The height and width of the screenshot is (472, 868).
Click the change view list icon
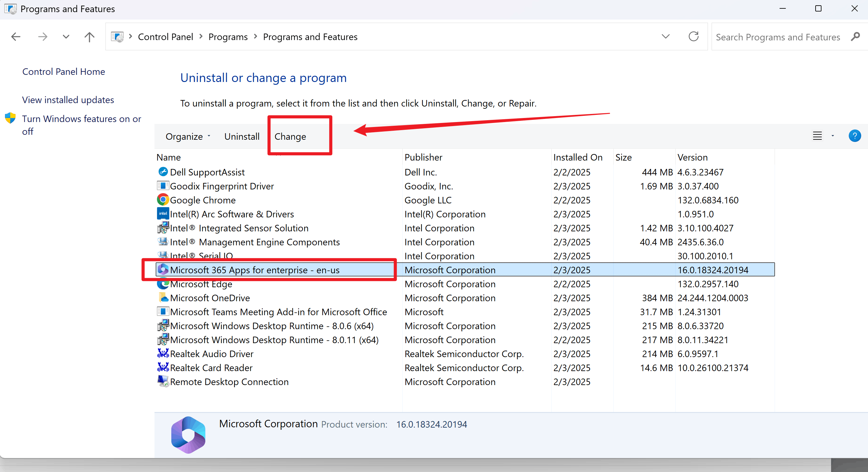click(817, 136)
